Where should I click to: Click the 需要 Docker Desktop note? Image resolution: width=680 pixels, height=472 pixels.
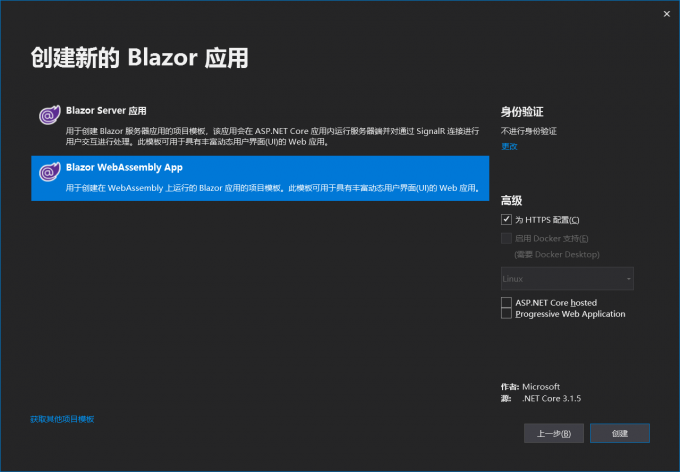(x=557, y=254)
